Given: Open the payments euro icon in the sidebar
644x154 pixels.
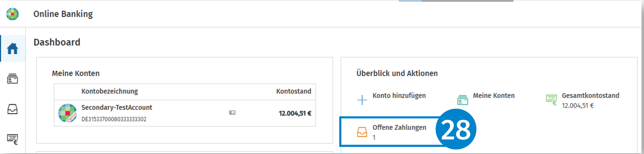Looking at the screenshot, I should (12, 139).
